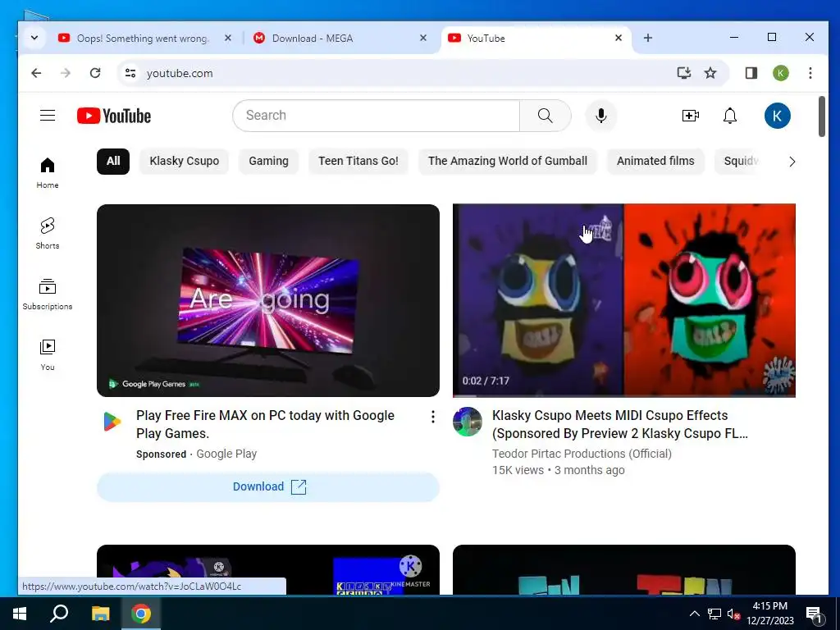Open the KineMaster video thumbnail
The image size is (840, 630).
268,569
